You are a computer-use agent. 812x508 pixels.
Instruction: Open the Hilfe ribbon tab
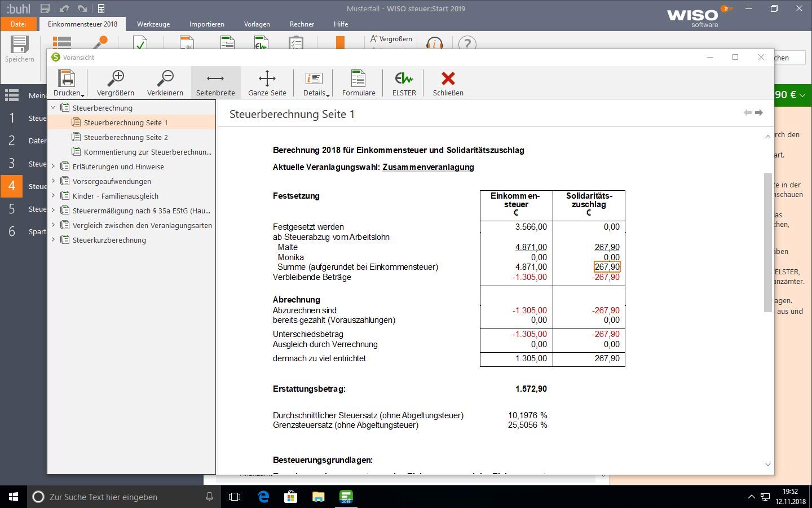[x=341, y=24]
